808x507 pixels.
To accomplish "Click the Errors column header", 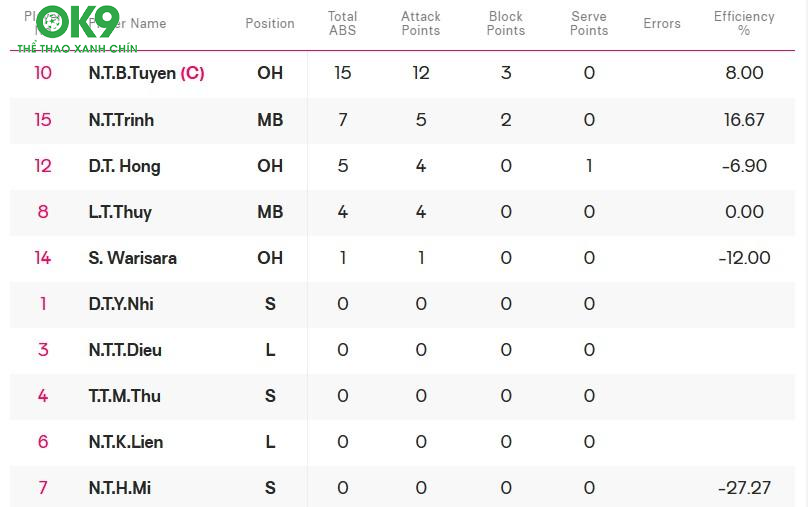I will tap(662, 23).
